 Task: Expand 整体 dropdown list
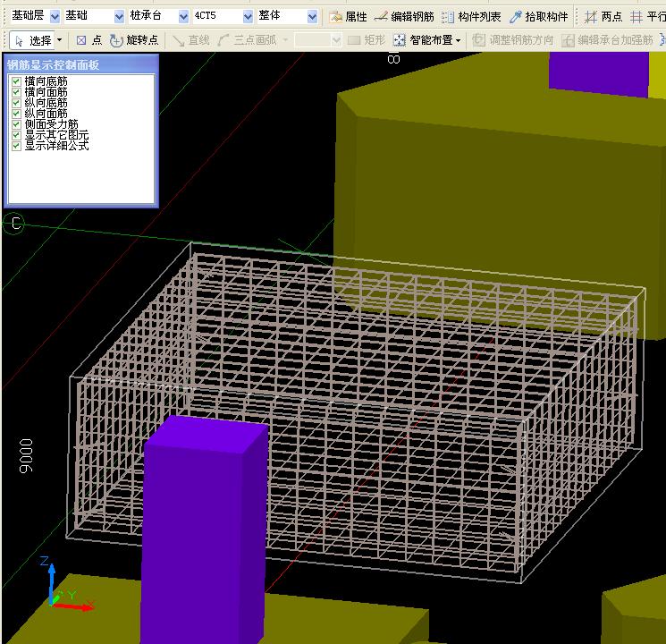[312, 16]
